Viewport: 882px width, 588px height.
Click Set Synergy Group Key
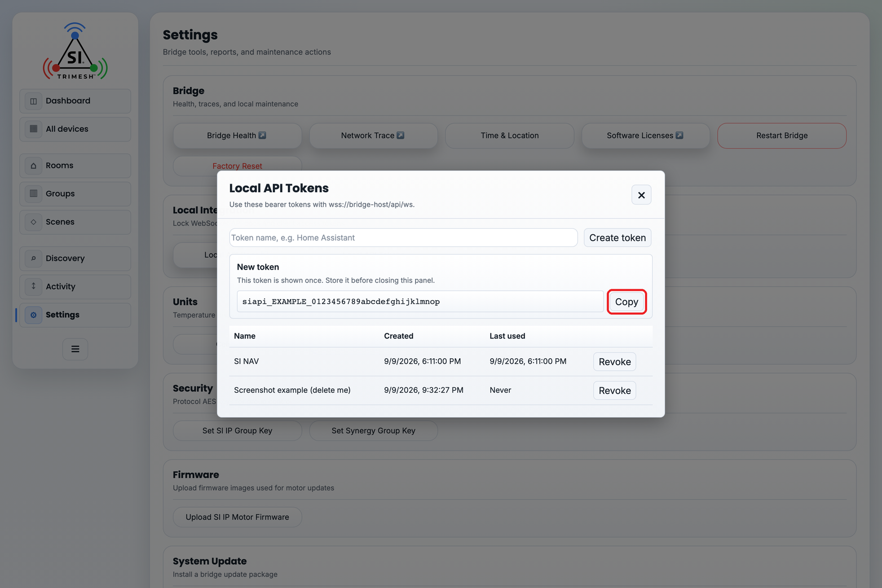[374, 430]
